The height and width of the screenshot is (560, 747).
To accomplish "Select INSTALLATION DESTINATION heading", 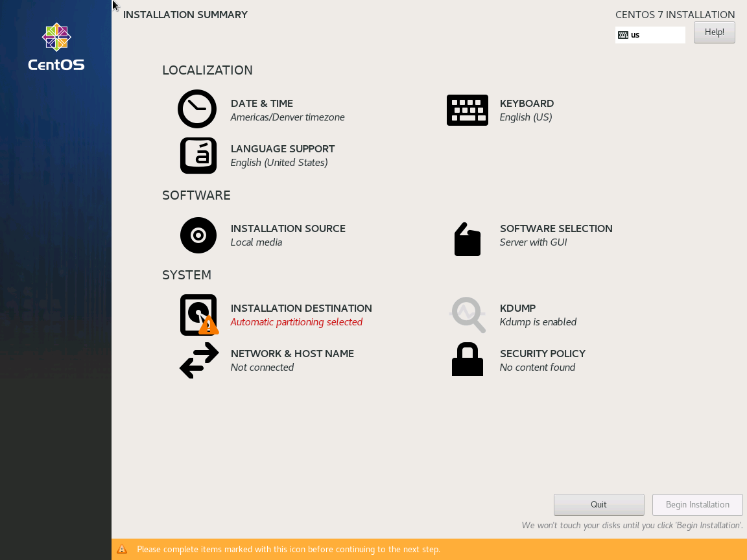I will click(x=301, y=308).
